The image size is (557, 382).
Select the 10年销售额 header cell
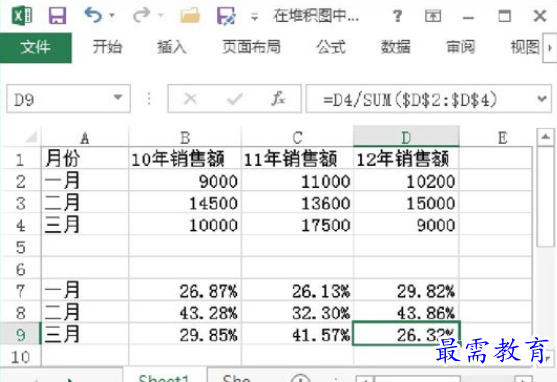[x=185, y=158]
